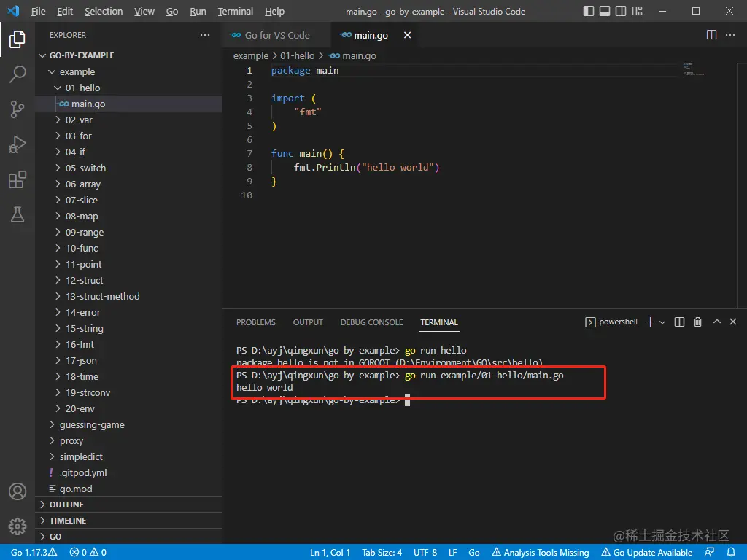Click the Ln 1, Col 1 cursor position
Image resolution: width=747 pixels, height=560 pixels.
tap(330, 553)
